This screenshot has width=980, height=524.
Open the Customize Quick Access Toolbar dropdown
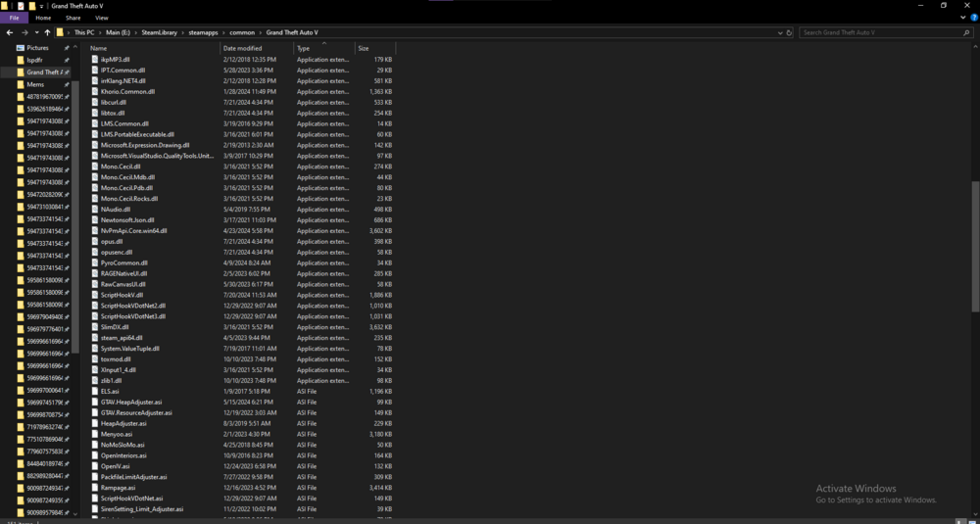(42, 6)
